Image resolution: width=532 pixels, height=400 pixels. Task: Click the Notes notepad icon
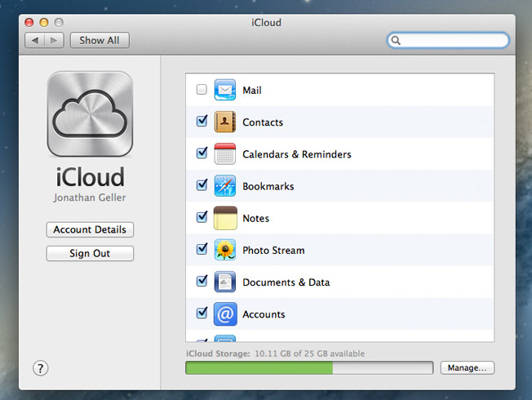click(x=225, y=218)
